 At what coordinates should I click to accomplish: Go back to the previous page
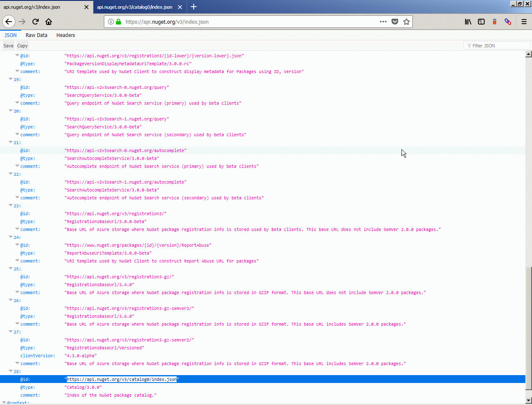click(x=9, y=22)
